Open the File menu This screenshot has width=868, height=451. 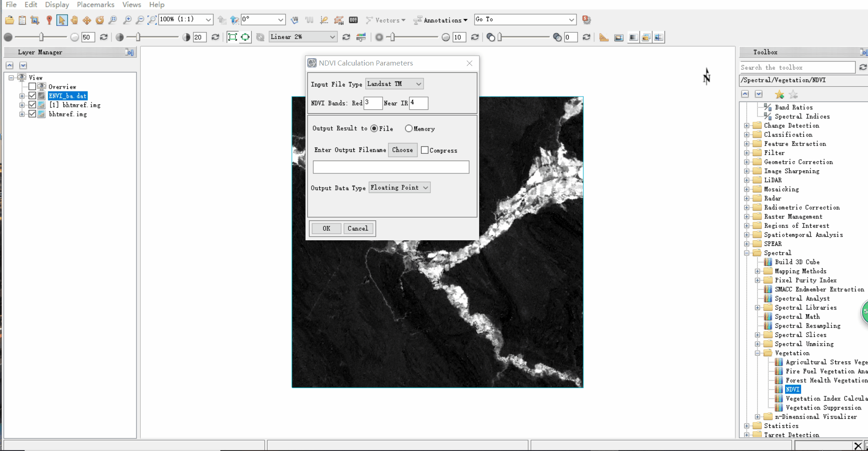pos(11,5)
